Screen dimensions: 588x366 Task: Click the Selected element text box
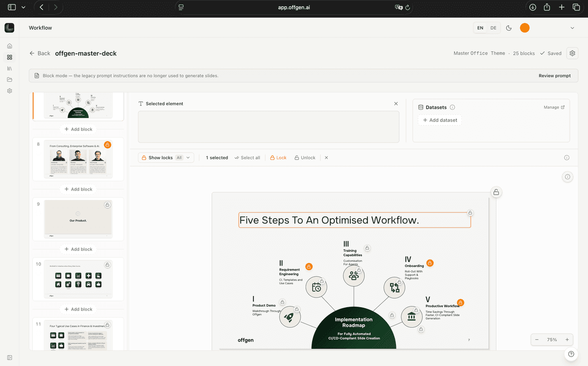[269, 126]
